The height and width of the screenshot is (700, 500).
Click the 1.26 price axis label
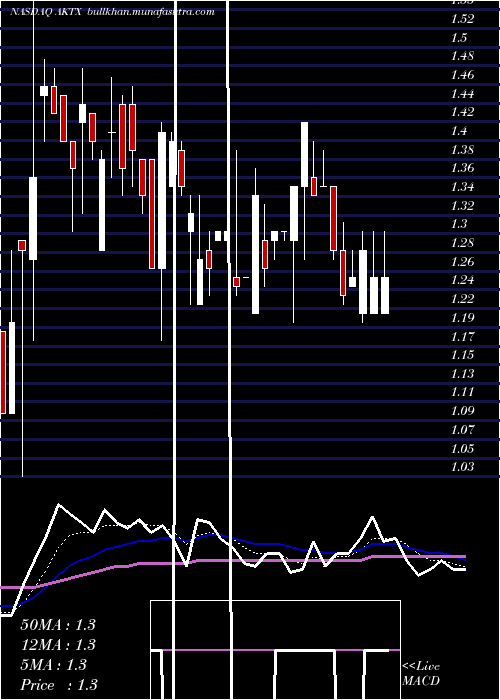click(462, 262)
